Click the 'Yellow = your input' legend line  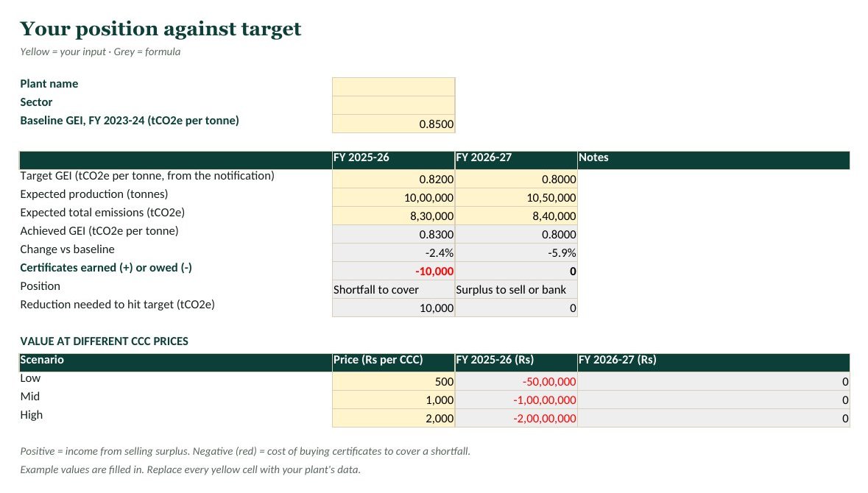[x=100, y=52]
